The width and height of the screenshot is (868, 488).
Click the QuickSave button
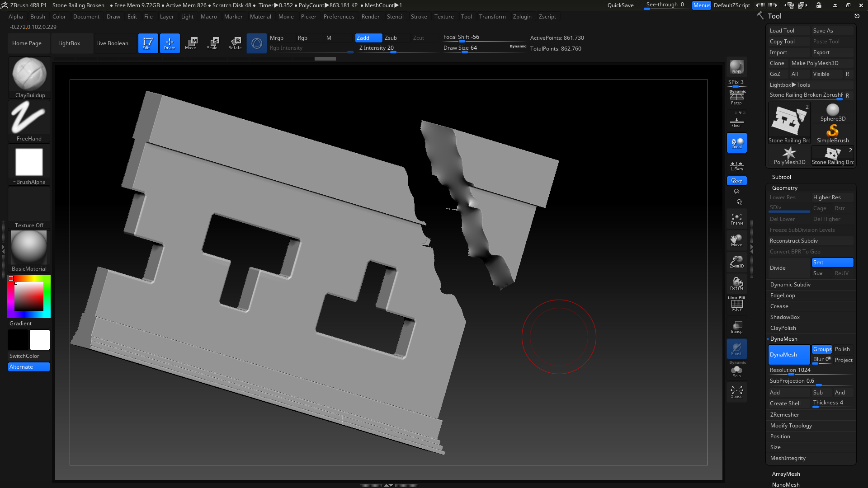620,5
